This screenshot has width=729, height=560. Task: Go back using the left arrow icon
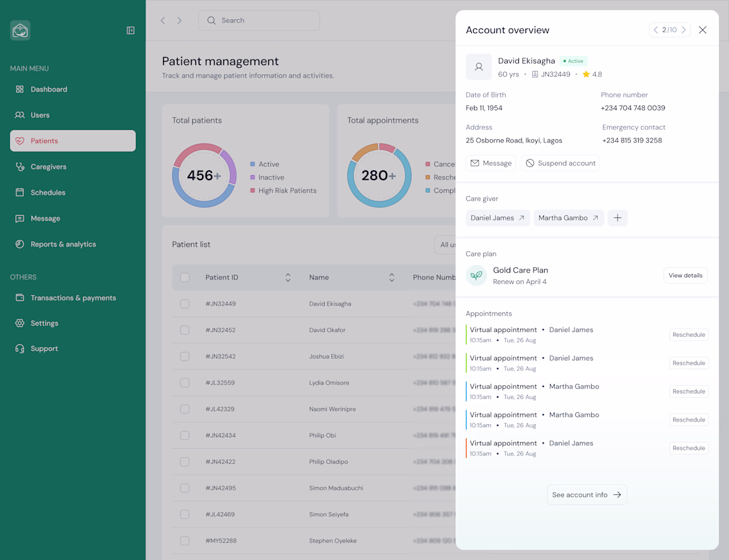click(163, 21)
